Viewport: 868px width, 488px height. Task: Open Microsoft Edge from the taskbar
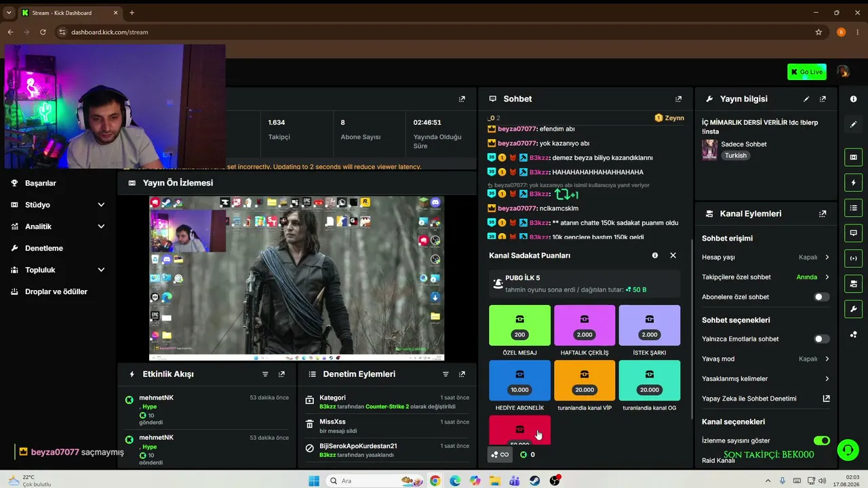(x=455, y=481)
